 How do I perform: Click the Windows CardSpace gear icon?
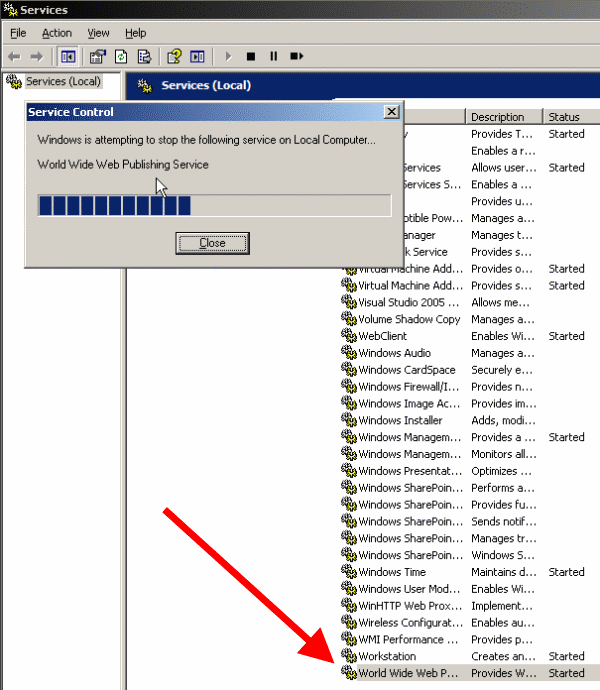coord(349,369)
